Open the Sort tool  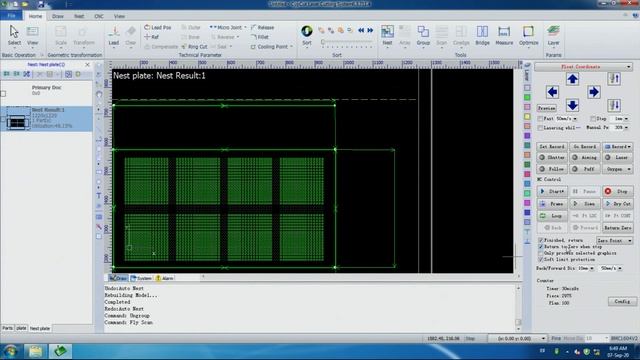coord(307,35)
